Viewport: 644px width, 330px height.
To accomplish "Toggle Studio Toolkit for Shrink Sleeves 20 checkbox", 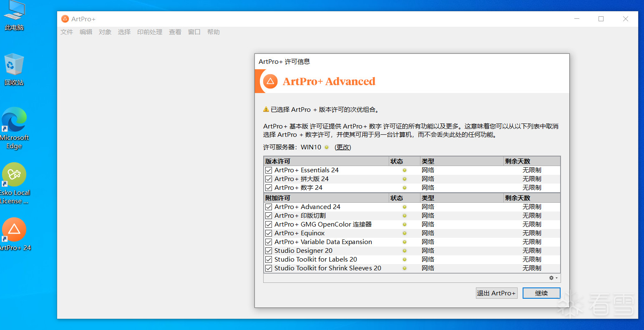I will [269, 268].
